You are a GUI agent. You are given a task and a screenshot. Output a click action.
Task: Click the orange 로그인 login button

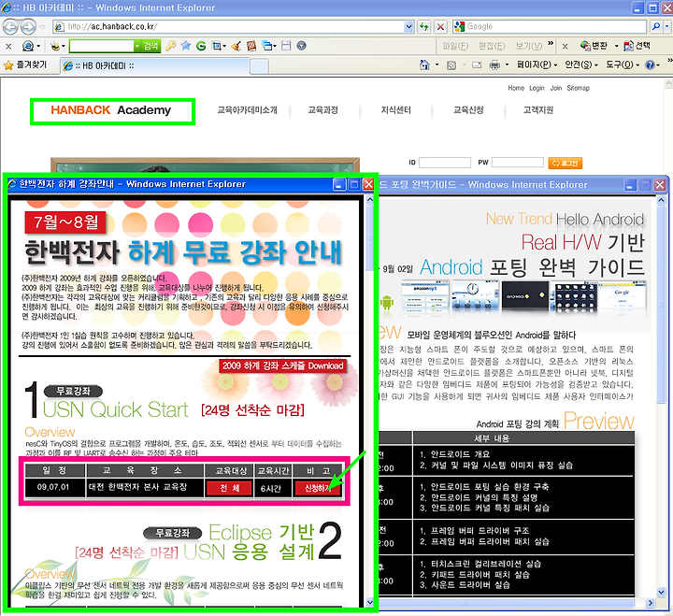pyautogui.click(x=566, y=164)
